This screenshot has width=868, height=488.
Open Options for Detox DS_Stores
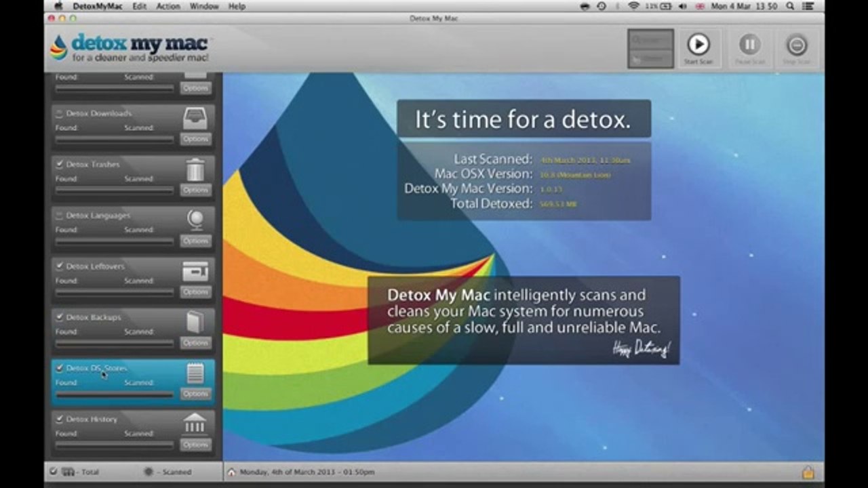195,394
